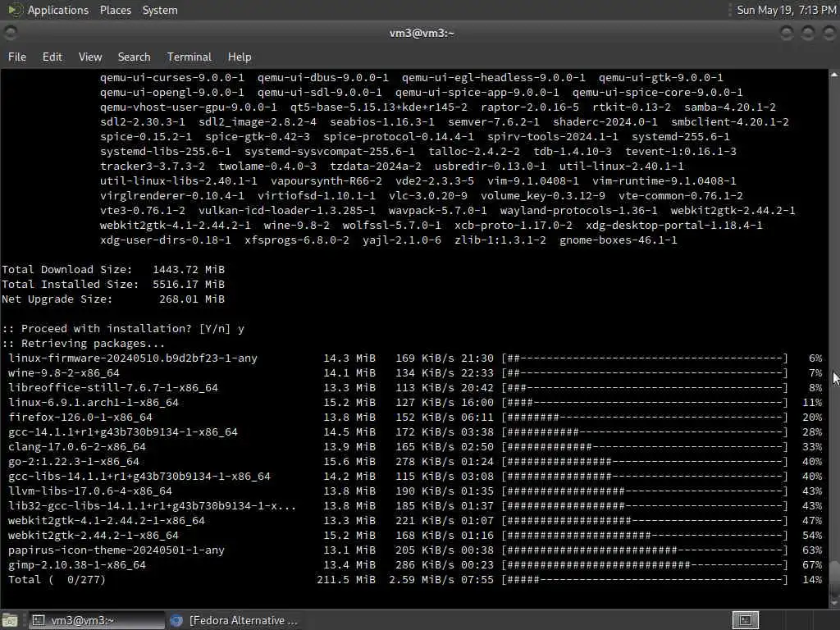
Task: Open the Edit menu
Action: tap(52, 57)
